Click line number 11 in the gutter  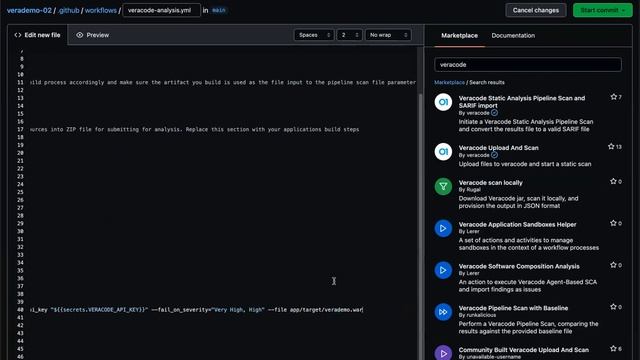pyautogui.click(x=20, y=82)
